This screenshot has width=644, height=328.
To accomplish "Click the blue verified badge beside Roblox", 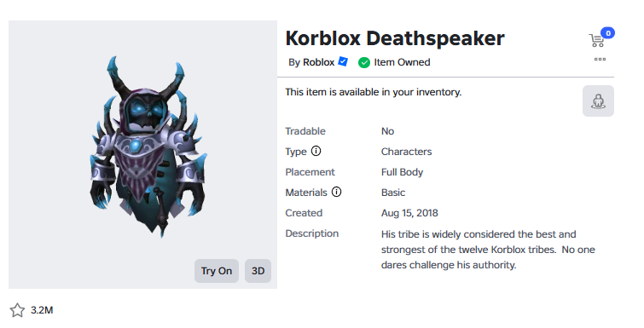I will pos(343,62).
